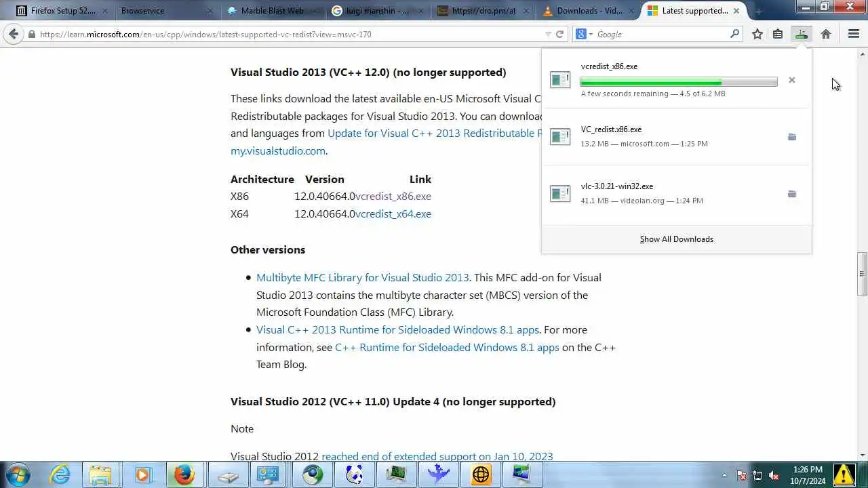Viewport: 868px width, 488px height.
Task: Open containing folder for vlc-3.0.21-win32.exe
Action: 791,194
